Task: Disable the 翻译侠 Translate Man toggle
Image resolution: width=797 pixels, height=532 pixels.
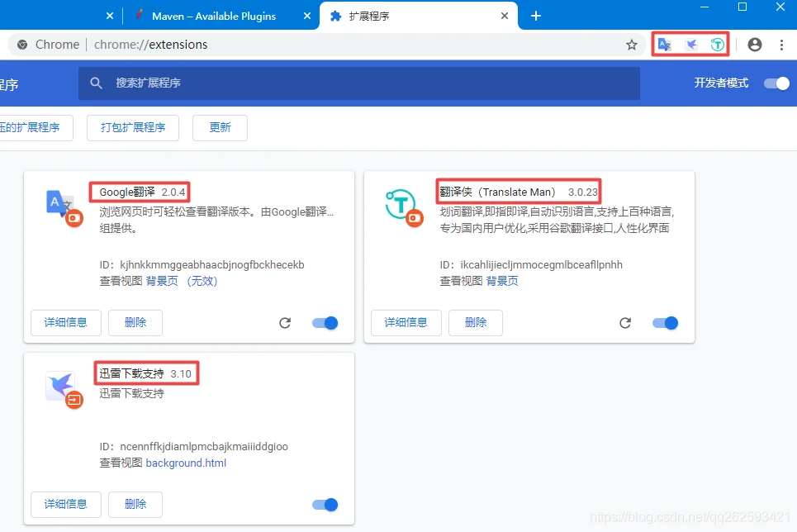Action: pos(665,323)
